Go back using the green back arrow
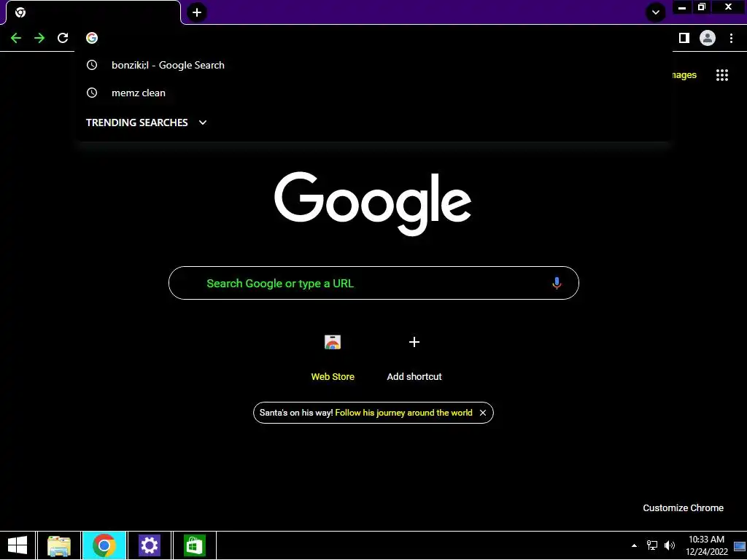 pyautogui.click(x=16, y=38)
